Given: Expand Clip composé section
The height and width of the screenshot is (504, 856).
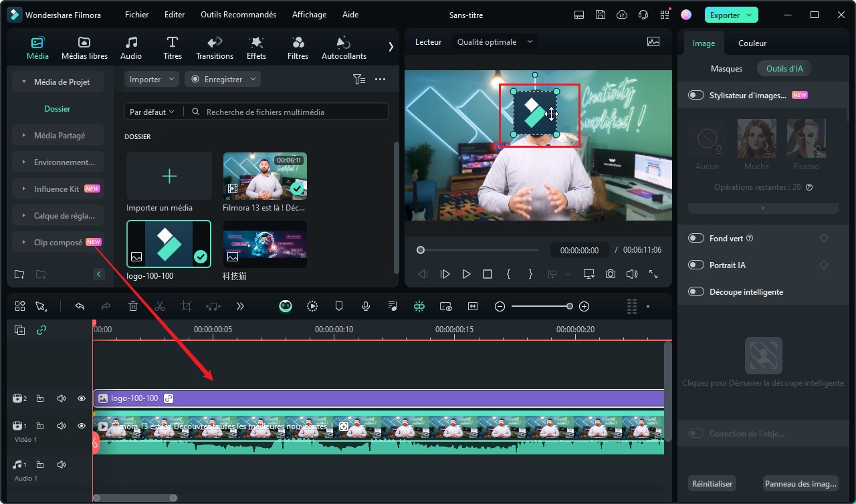Looking at the screenshot, I should [58, 242].
